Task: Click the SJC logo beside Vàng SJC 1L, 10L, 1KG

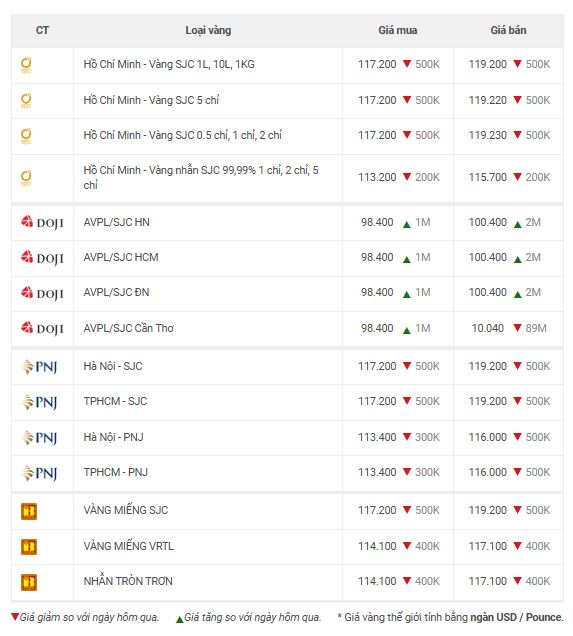Action: point(26,65)
